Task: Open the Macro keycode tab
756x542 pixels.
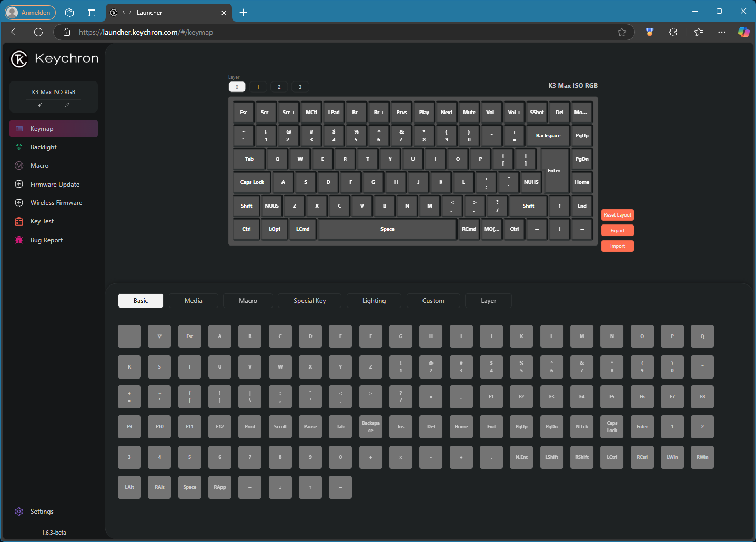Action: (248, 301)
